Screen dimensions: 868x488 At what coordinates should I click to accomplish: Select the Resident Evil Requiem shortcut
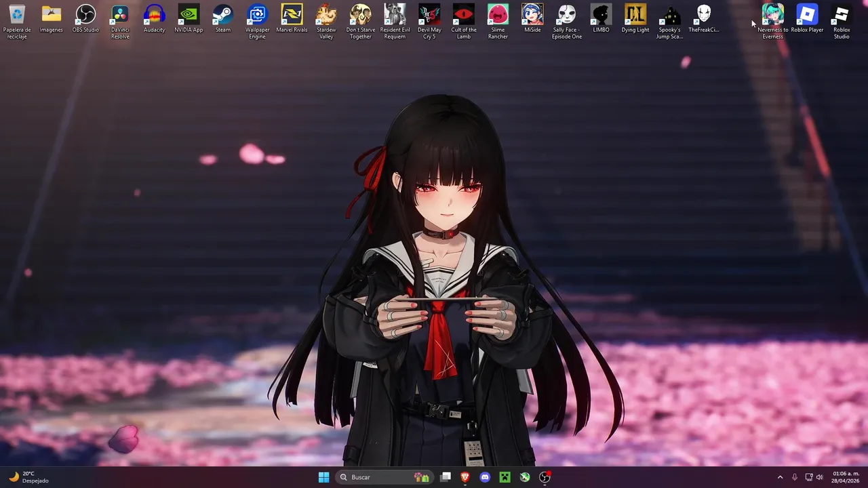click(395, 21)
